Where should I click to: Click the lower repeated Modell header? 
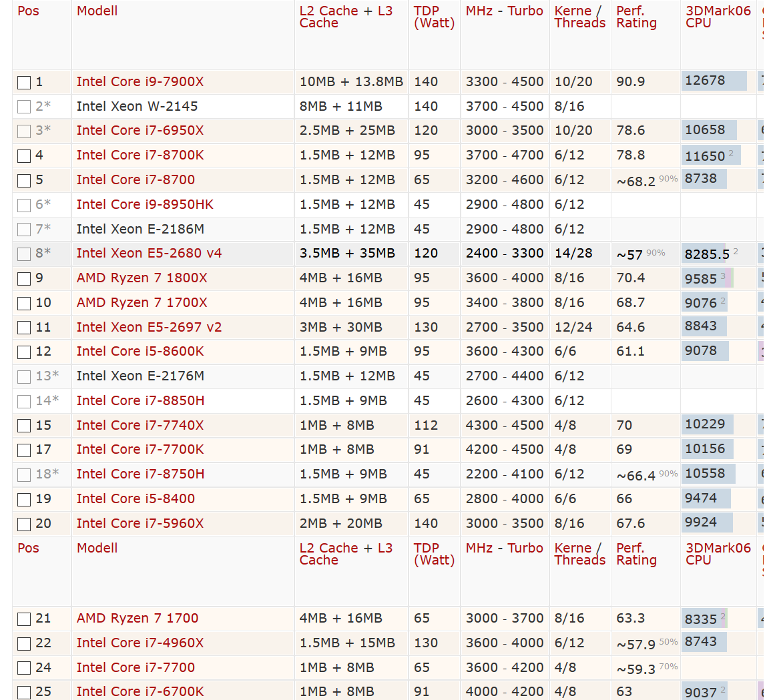[97, 548]
